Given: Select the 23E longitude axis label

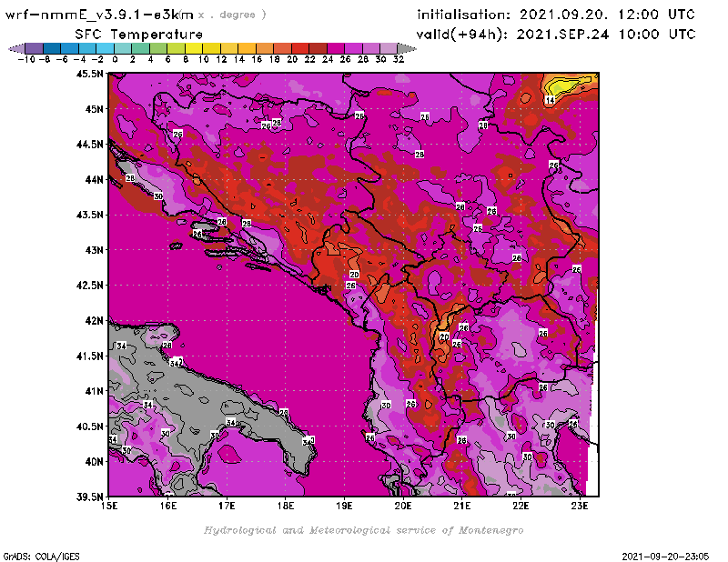Looking at the screenshot, I should (x=579, y=505).
